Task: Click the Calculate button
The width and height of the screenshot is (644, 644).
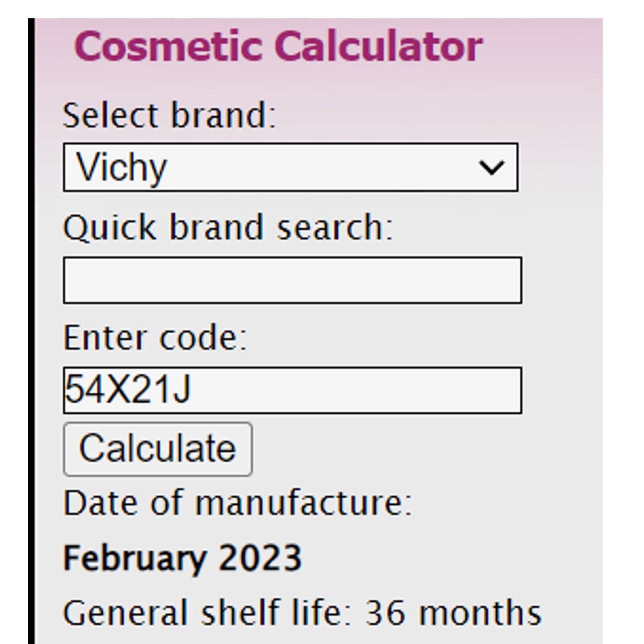Action: click(x=158, y=449)
